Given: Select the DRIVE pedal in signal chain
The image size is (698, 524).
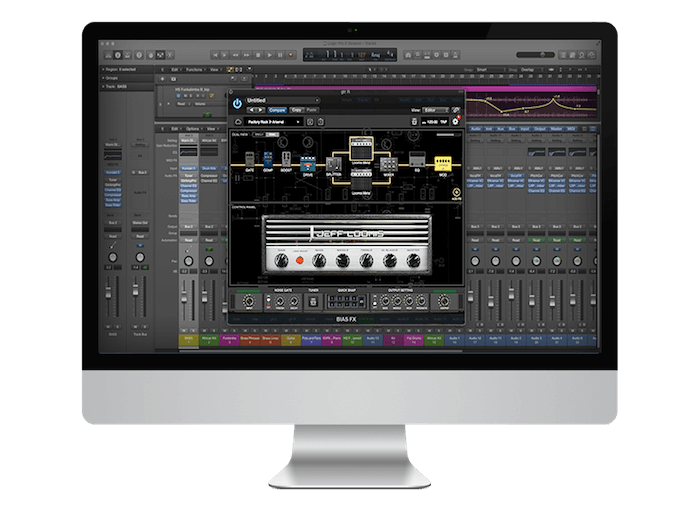Looking at the screenshot, I should point(308,165).
